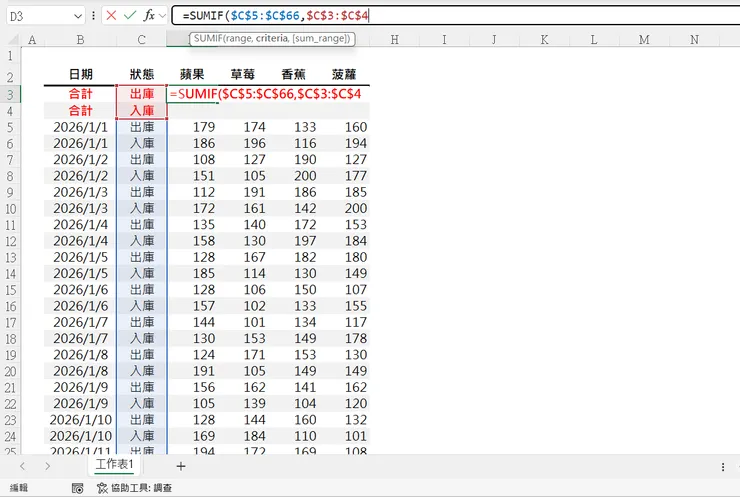740x497 pixels.
Task: Click the 草莓 header cell
Action: point(243,75)
